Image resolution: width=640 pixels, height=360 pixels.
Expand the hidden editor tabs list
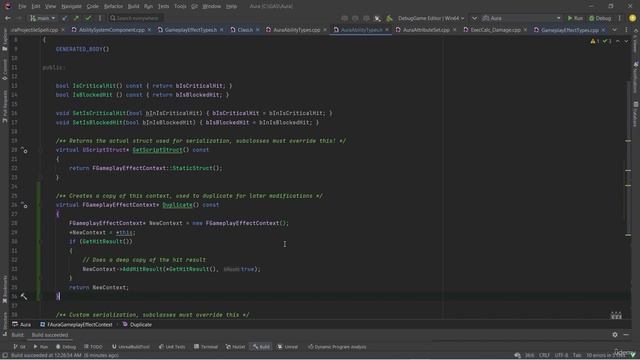tap(614, 30)
